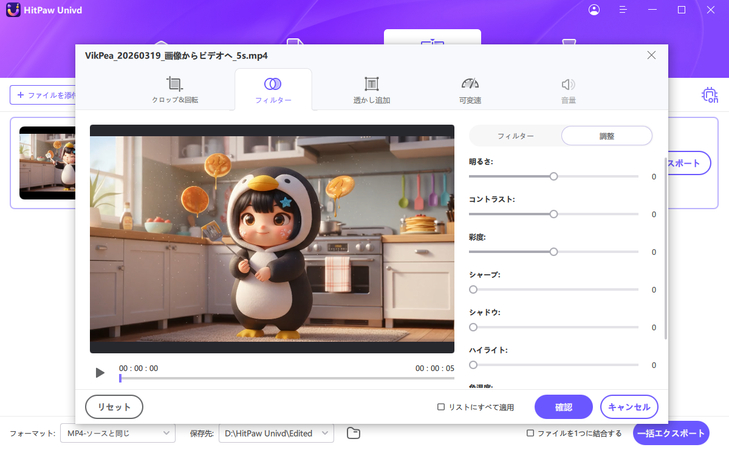729x450 pixels.
Task: Play the video preview
Action: click(100, 373)
